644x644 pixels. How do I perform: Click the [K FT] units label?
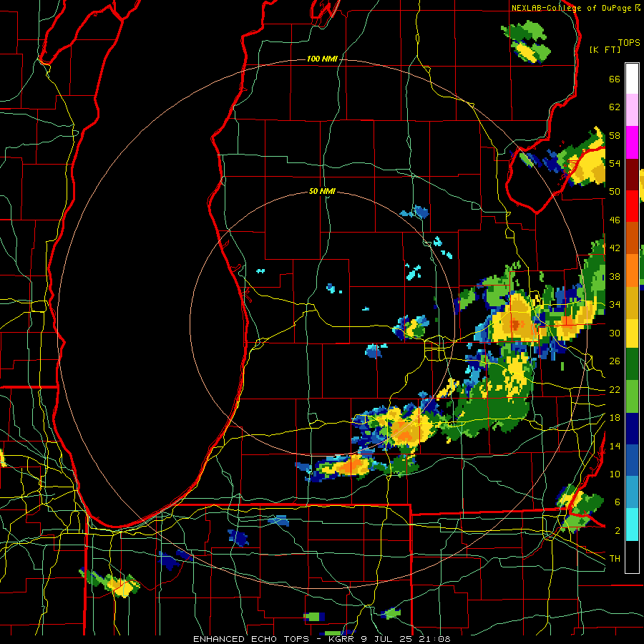click(605, 49)
